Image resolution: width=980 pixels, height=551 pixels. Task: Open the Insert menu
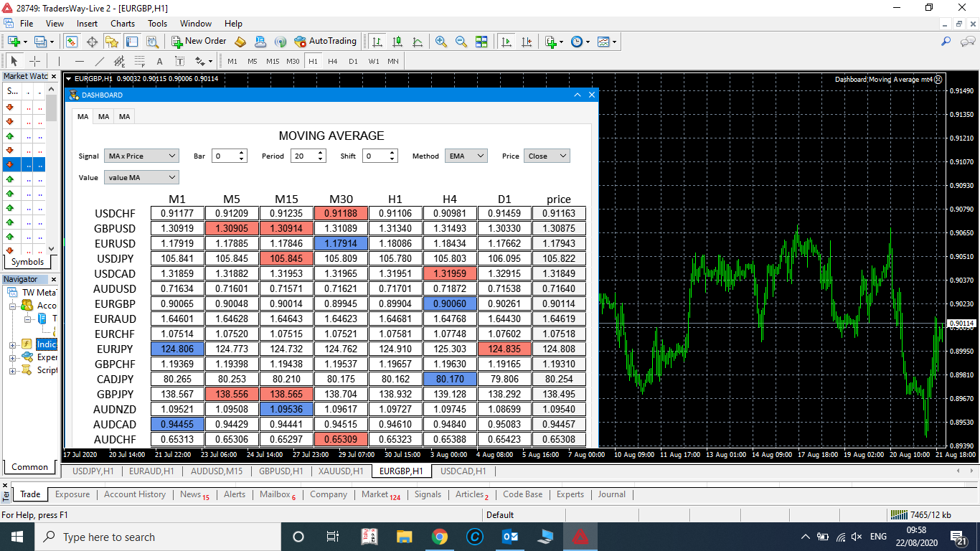pos(88,24)
